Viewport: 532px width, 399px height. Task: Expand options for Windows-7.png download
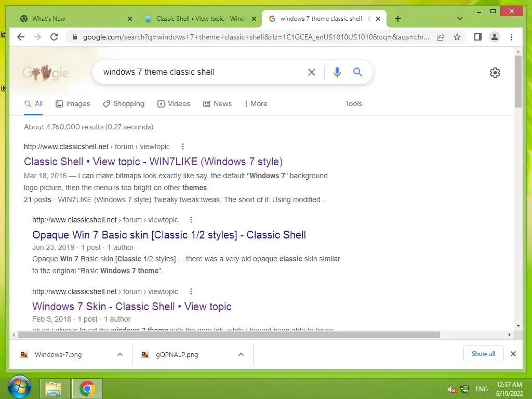120,354
